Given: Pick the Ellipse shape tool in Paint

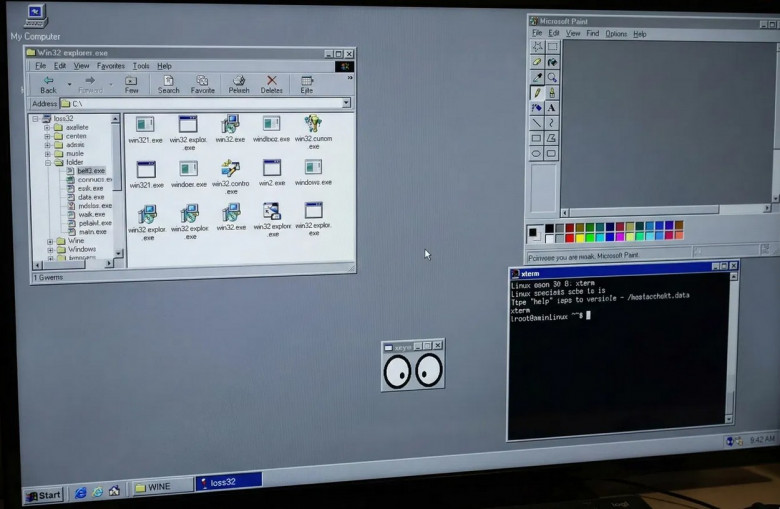Looking at the screenshot, I should point(537,154).
